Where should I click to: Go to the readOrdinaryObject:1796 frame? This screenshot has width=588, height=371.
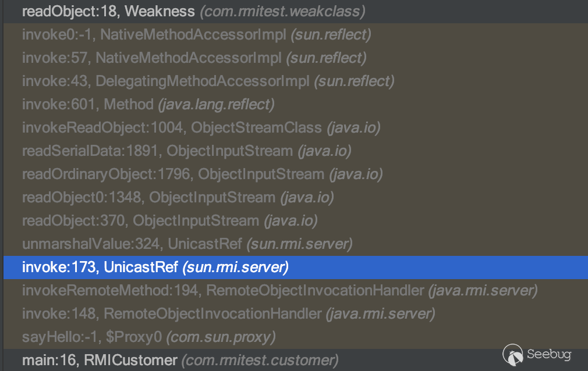coord(173,174)
